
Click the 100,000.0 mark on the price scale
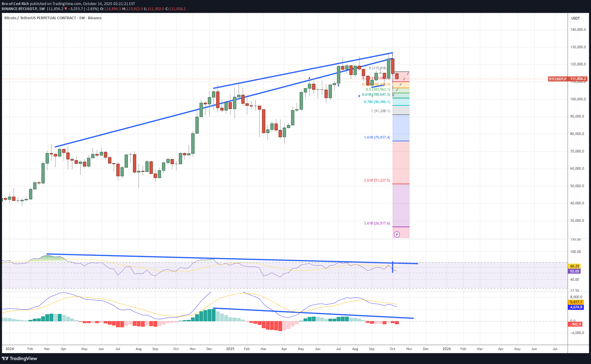pos(578,99)
